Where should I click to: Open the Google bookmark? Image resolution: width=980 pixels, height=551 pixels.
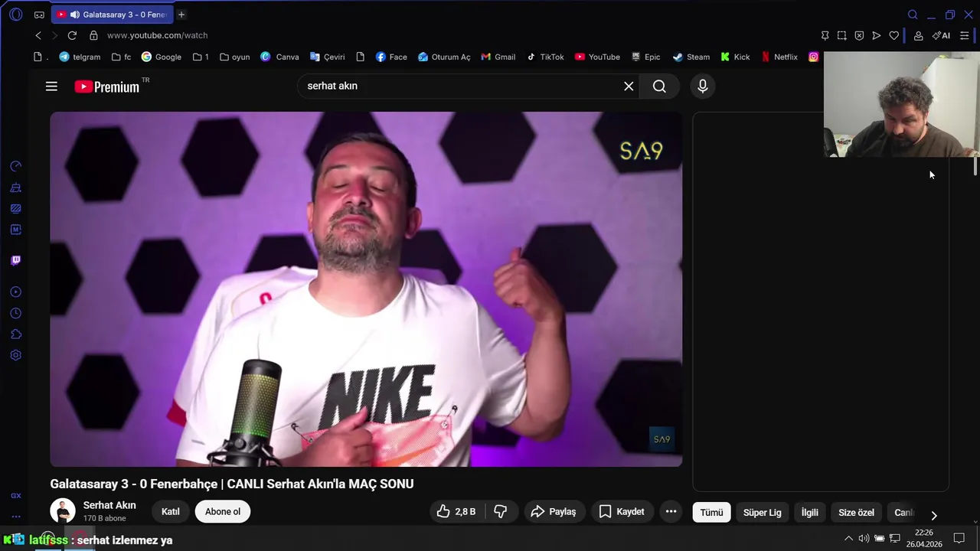click(x=162, y=57)
